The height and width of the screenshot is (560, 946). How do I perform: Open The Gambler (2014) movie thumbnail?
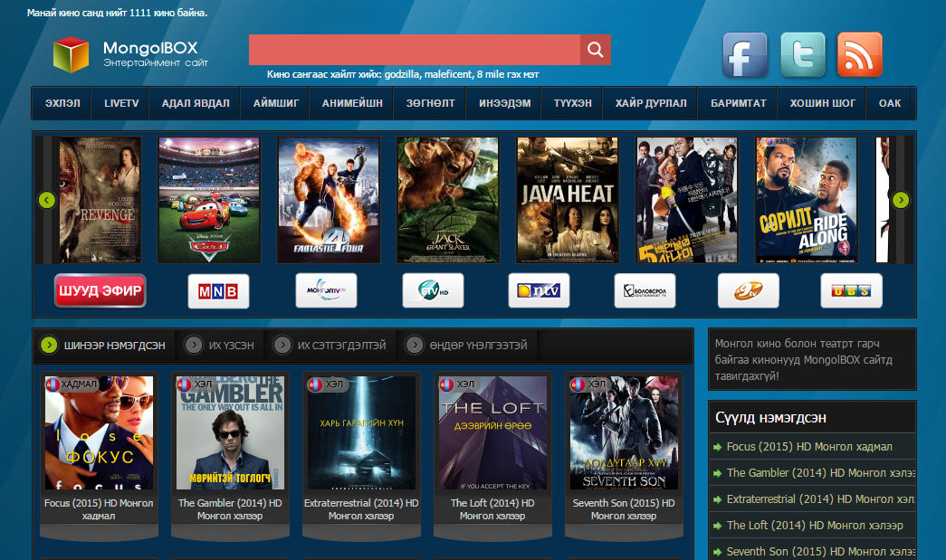pyautogui.click(x=230, y=432)
